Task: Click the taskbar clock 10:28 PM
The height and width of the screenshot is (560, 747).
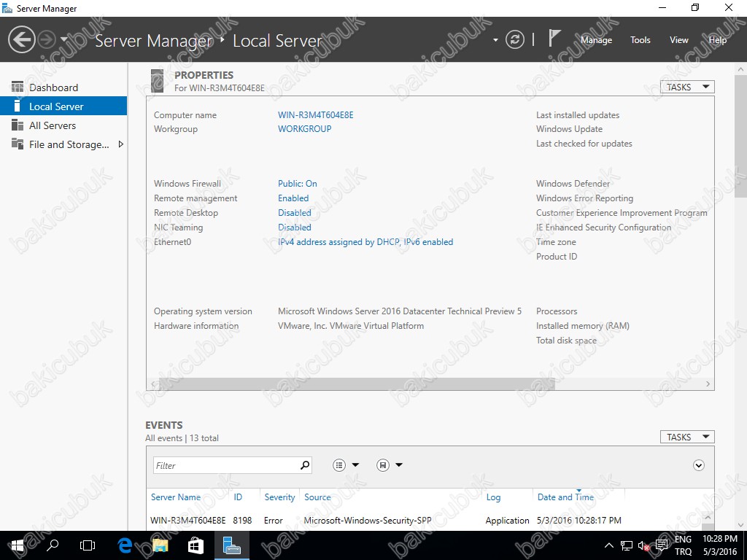Action: point(720,545)
